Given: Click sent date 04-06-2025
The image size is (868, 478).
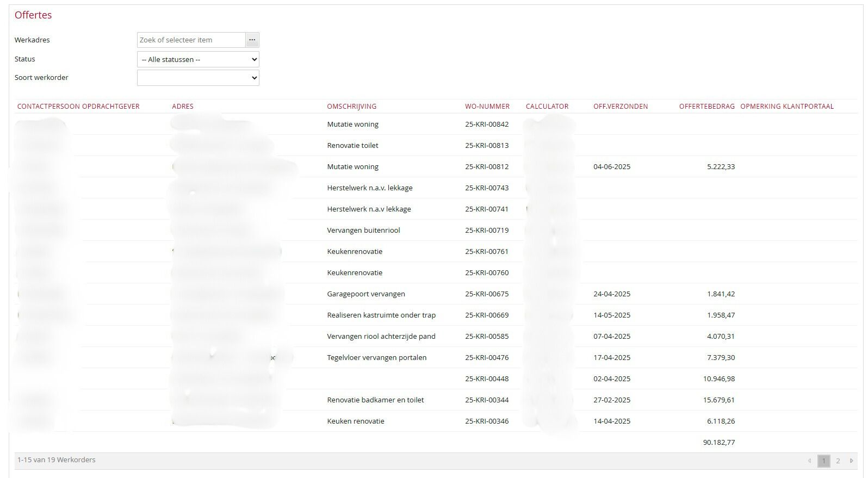Looking at the screenshot, I should click(612, 167).
